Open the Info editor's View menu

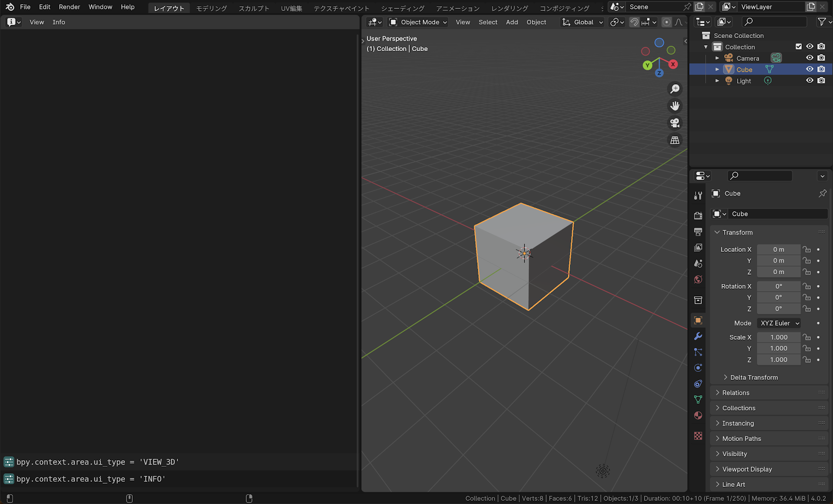point(36,22)
